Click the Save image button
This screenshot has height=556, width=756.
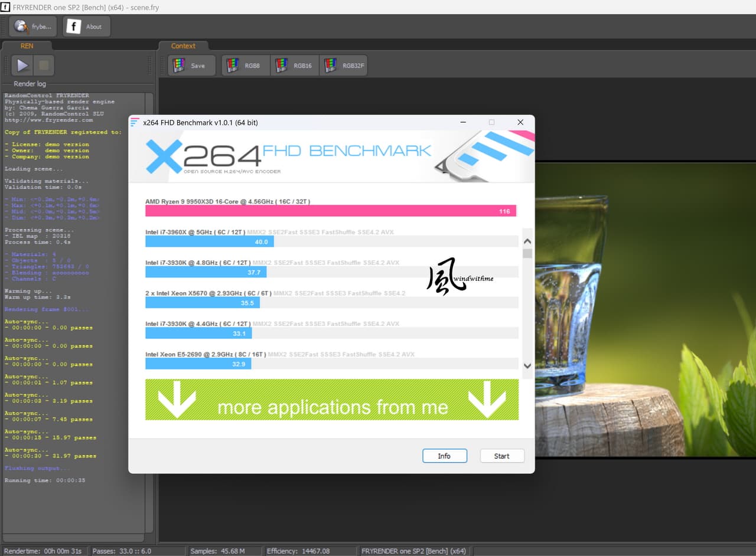pos(192,66)
